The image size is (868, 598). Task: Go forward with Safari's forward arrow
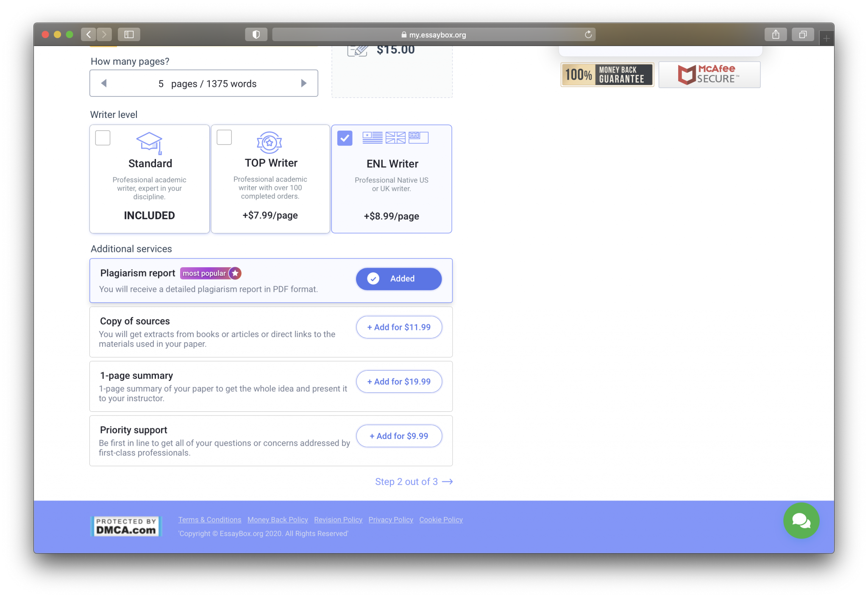[x=104, y=34]
